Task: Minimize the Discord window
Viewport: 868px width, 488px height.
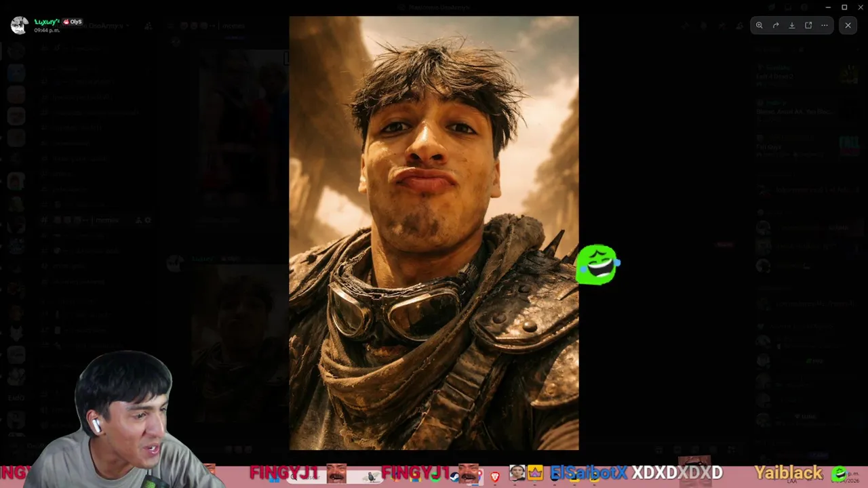Action: click(x=828, y=7)
